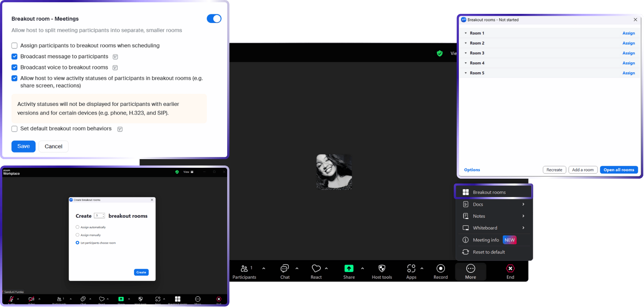Image resolution: width=644 pixels, height=307 pixels.
Task: Unmute the microphone in the small Zoom Workplace window
Action: 12,299
